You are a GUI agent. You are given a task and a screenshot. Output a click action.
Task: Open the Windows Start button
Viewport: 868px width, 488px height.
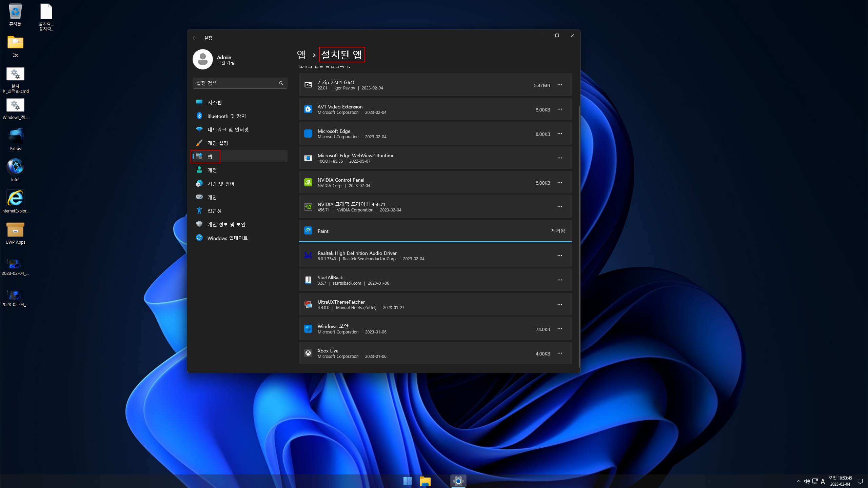tap(407, 481)
